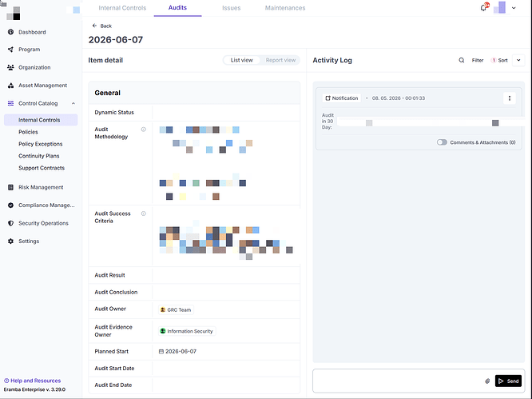Switch to the Internal Controls tab

tap(122, 8)
